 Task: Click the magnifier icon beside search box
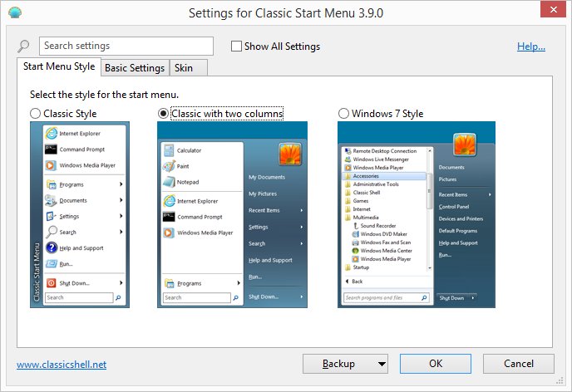click(x=23, y=47)
